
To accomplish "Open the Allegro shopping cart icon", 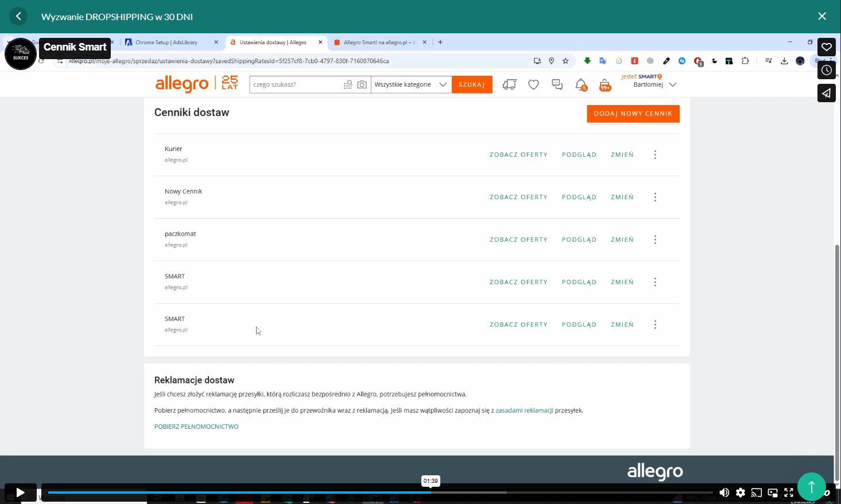I will [x=604, y=84].
